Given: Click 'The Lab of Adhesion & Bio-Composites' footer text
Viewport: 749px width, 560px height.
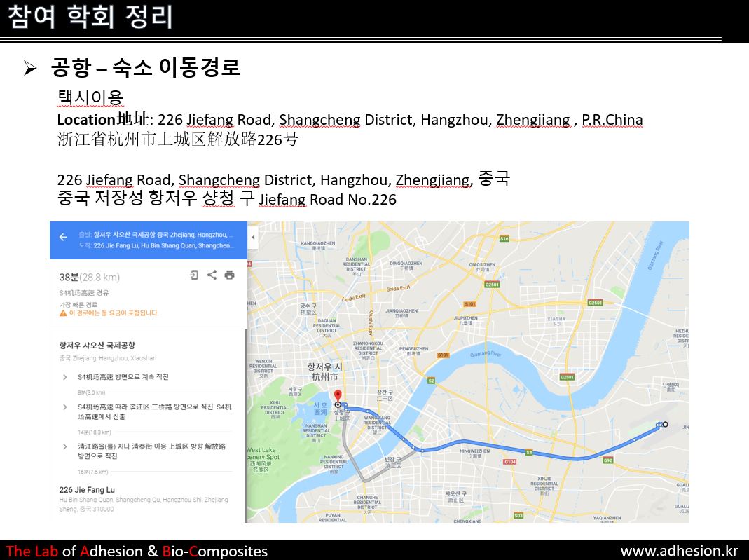Looking at the screenshot, I should click(137, 552).
